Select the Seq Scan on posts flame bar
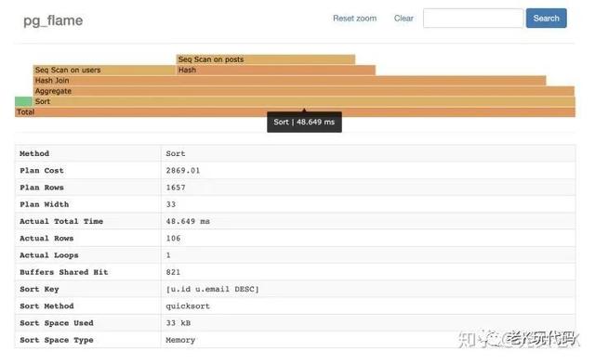The height and width of the screenshot is (364, 595). [266, 59]
